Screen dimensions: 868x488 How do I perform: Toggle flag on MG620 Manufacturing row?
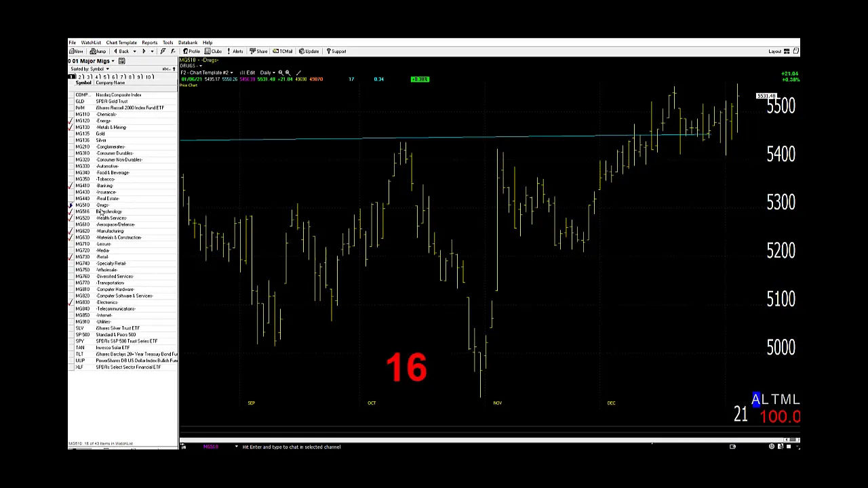pyautogui.click(x=71, y=231)
